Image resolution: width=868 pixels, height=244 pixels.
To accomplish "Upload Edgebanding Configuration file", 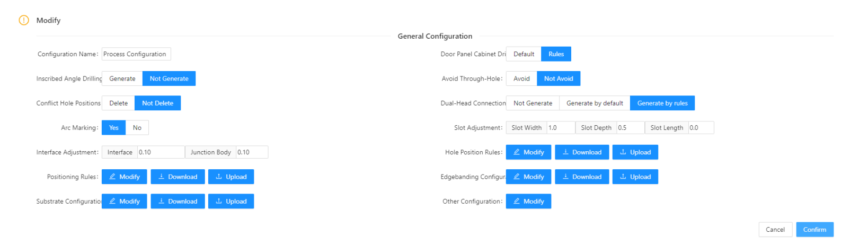I will click(635, 177).
